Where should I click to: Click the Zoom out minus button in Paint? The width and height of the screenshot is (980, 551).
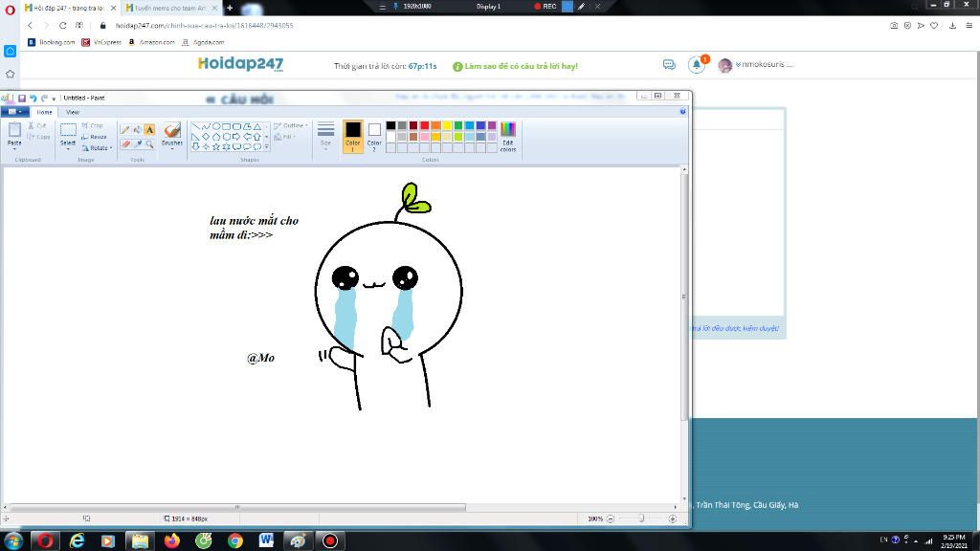tap(610, 518)
